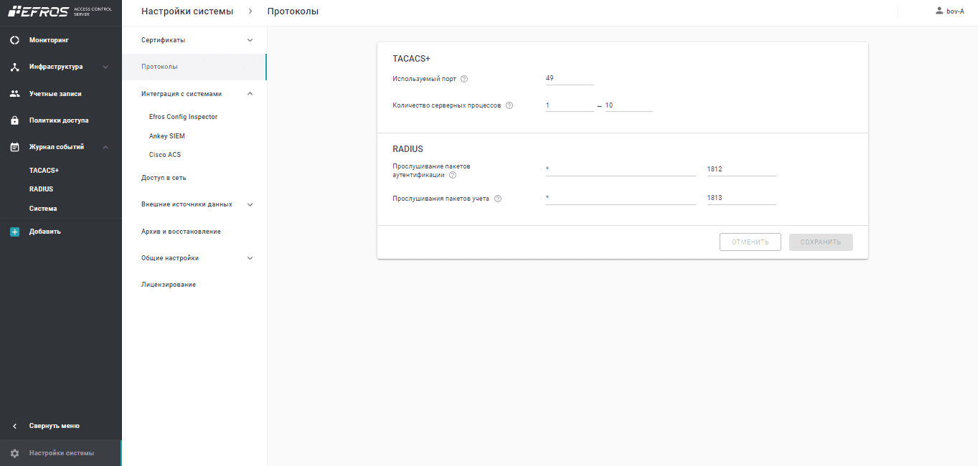Click the Сохранить button

(821, 242)
